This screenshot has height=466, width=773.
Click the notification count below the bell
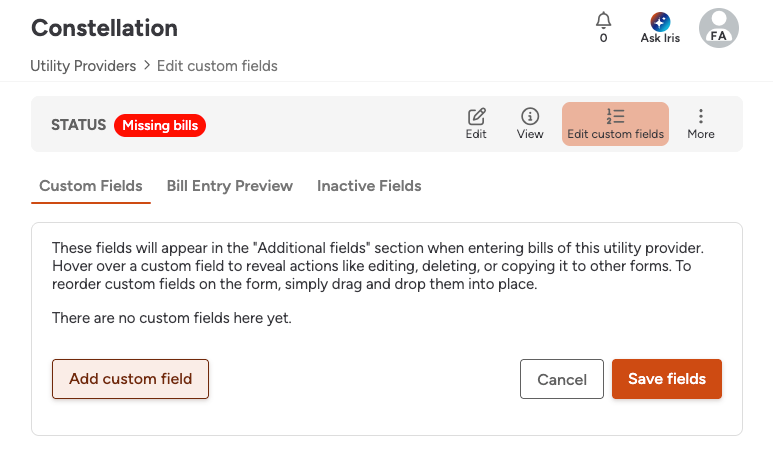[x=603, y=39]
